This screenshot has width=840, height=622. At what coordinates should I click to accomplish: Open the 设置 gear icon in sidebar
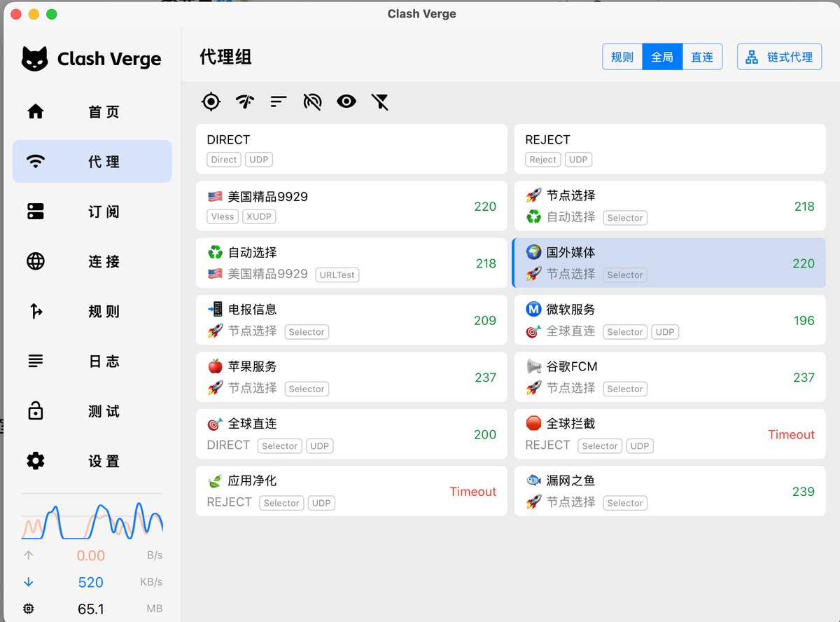pyautogui.click(x=35, y=461)
